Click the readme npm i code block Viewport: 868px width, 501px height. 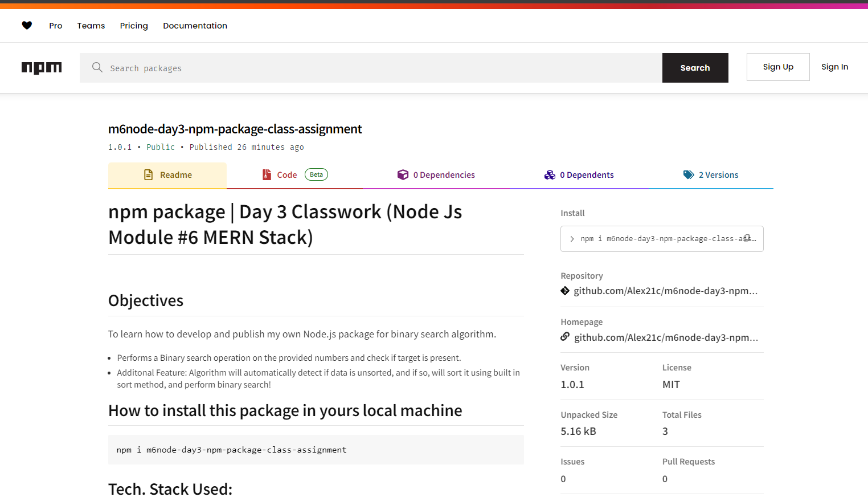pos(316,450)
